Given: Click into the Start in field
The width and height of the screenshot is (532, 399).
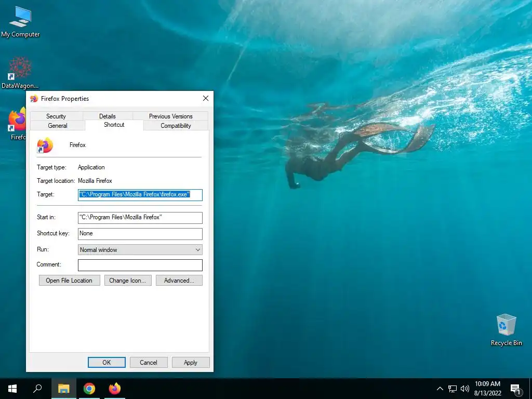Looking at the screenshot, I should click(140, 218).
